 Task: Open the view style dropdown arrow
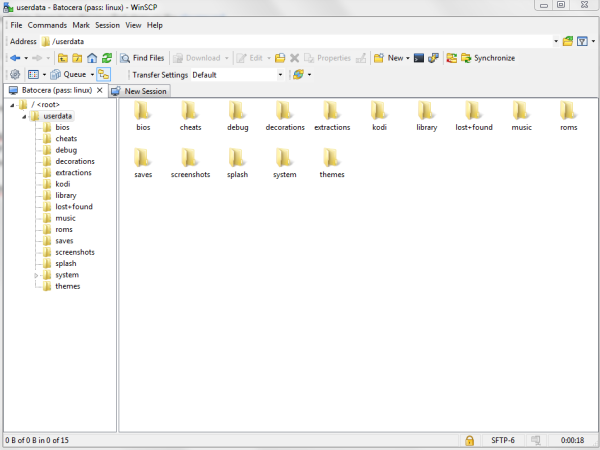point(44,75)
